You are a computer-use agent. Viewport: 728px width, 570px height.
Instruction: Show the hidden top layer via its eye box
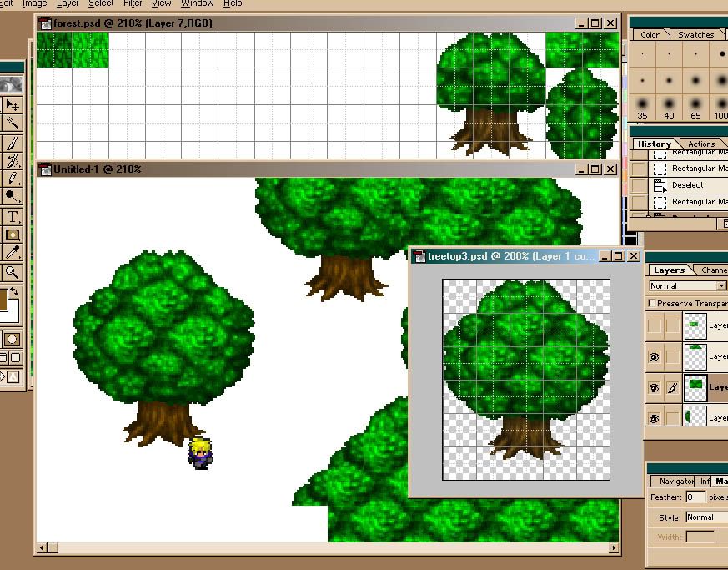[x=654, y=325]
